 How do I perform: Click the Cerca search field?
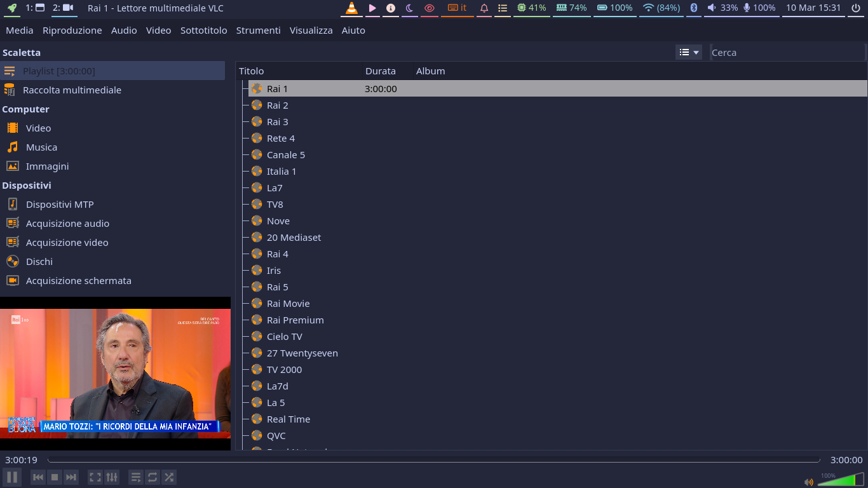(x=787, y=52)
